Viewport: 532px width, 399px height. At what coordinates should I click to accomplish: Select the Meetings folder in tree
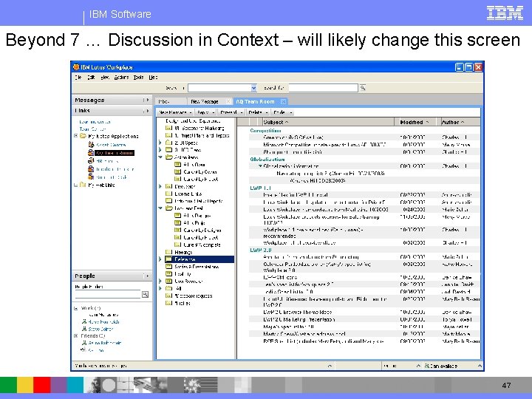(x=183, y=252)
